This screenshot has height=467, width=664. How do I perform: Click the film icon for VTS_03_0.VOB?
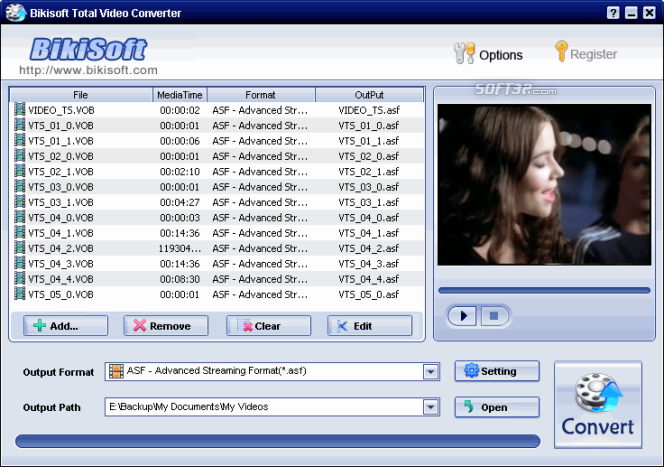click(19, 186)
